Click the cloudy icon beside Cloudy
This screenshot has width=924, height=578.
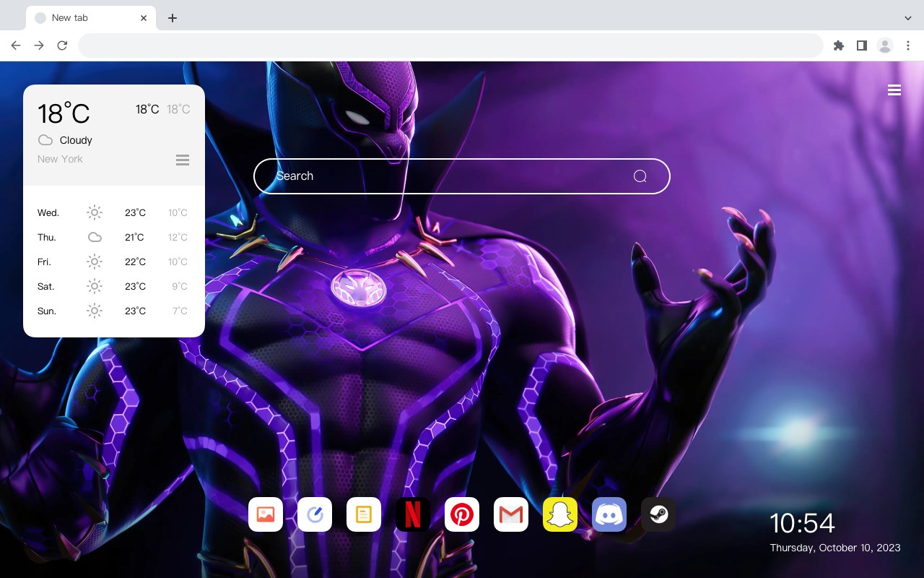point(45,140)
